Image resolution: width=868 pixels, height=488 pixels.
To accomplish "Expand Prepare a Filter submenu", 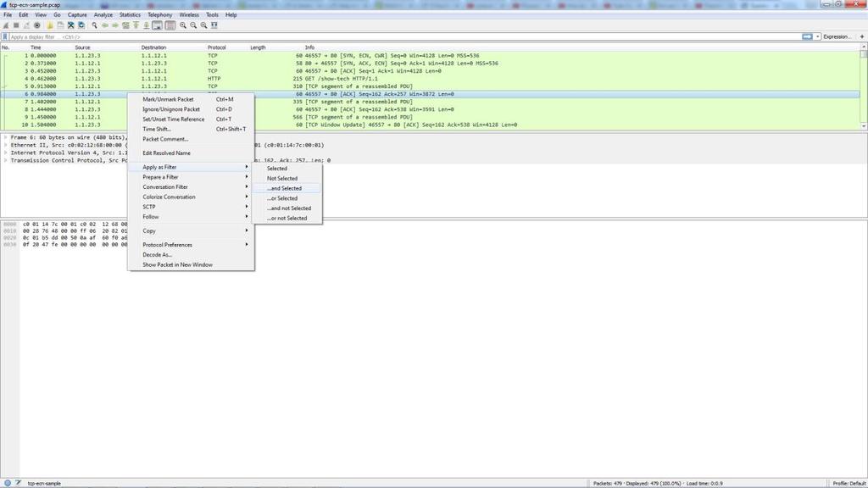I will coord(191,177).
